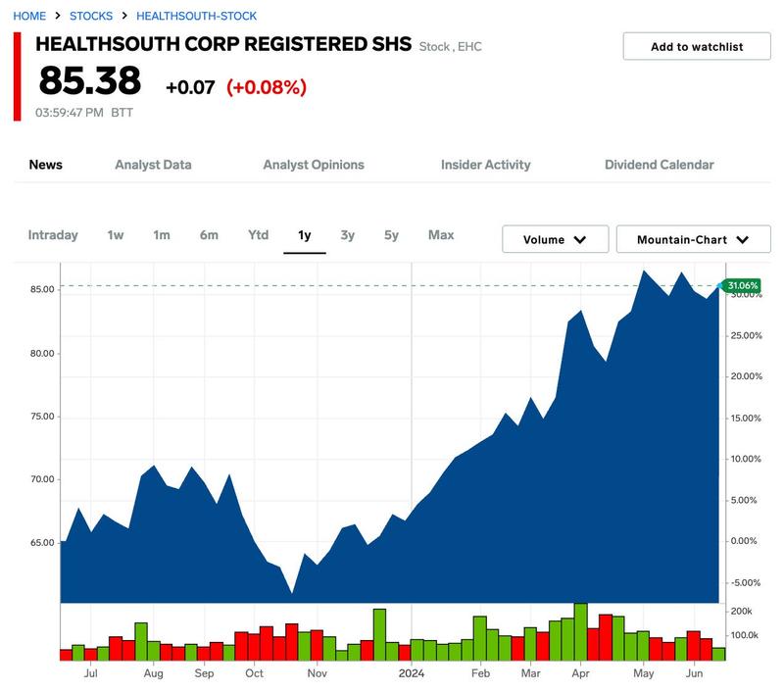Switch to Dividend Calendar tab
This screenshot has height=692, width=784.
coord(659,165)
